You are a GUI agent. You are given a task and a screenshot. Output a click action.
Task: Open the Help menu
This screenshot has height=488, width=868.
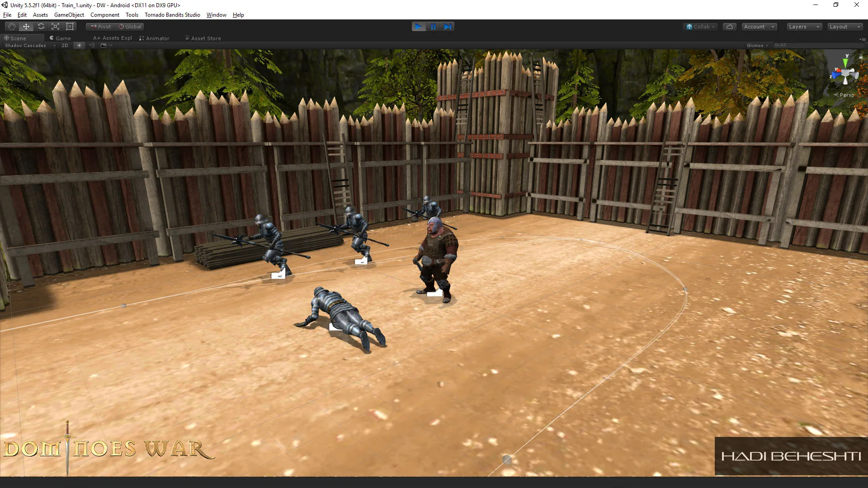238,15
